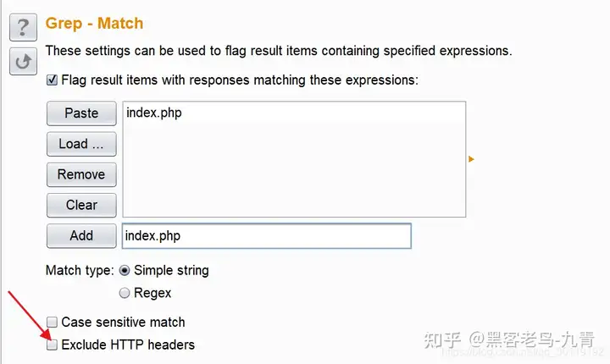This screenshot has width=610, height=364.
Task: Open the Grep - Match help icon
Action: point(22,27)
